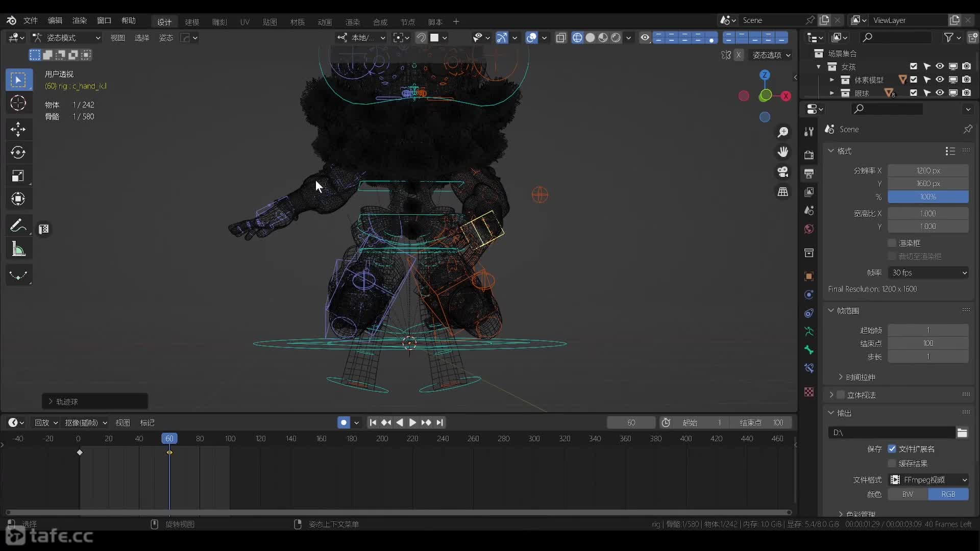The height and width of the screenshot is (551, 980).
Task: Uncheck the 女孩 collection exclude checkbox
Action: pyautogui.click(x=914, y=66)
